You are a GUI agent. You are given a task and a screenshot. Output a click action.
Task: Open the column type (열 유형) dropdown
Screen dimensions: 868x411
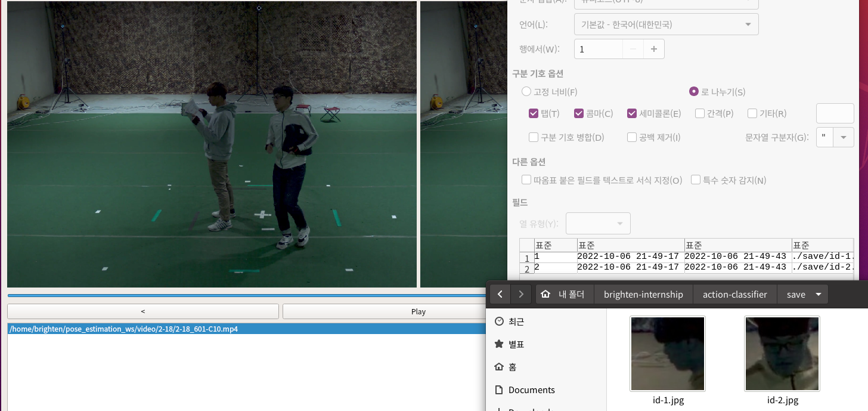pyautogui.click(x=598, y=224)
